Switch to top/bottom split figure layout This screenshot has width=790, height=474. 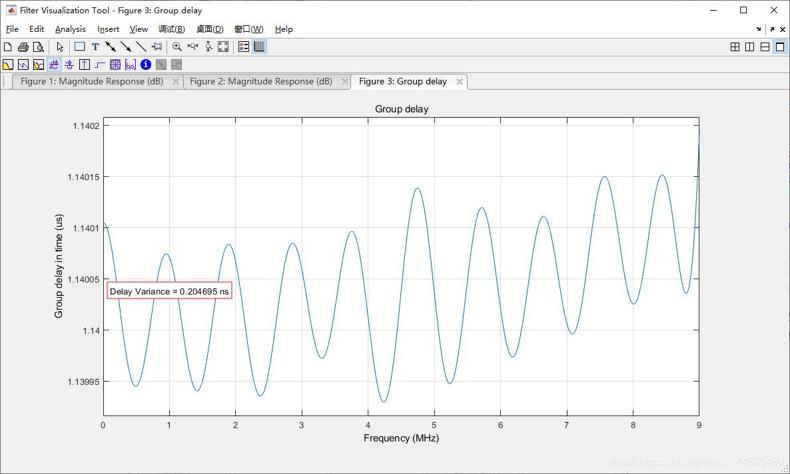coord(765,47)
